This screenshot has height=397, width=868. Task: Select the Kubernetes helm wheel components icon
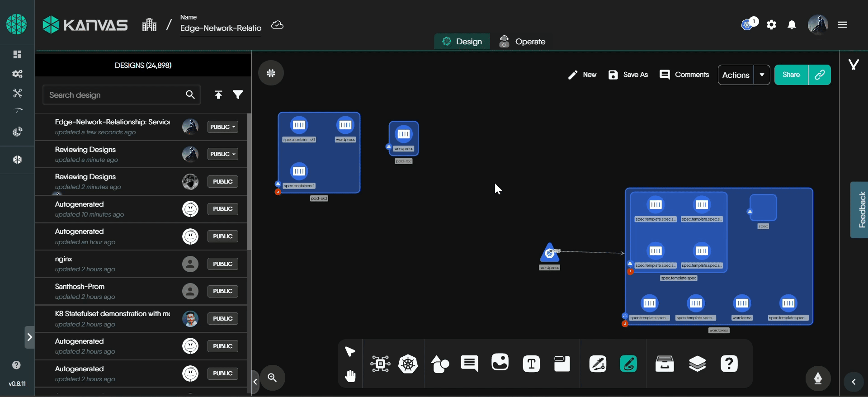[408, 364]
